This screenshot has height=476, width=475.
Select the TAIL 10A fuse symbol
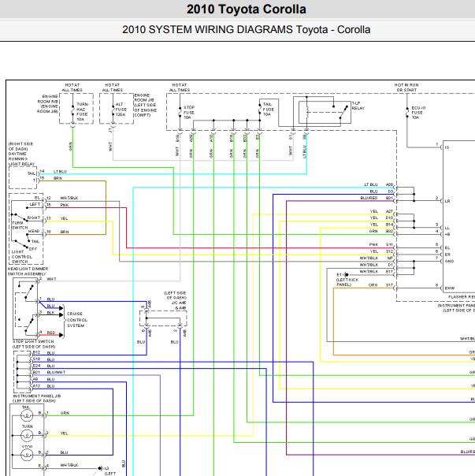click(260, 110)
